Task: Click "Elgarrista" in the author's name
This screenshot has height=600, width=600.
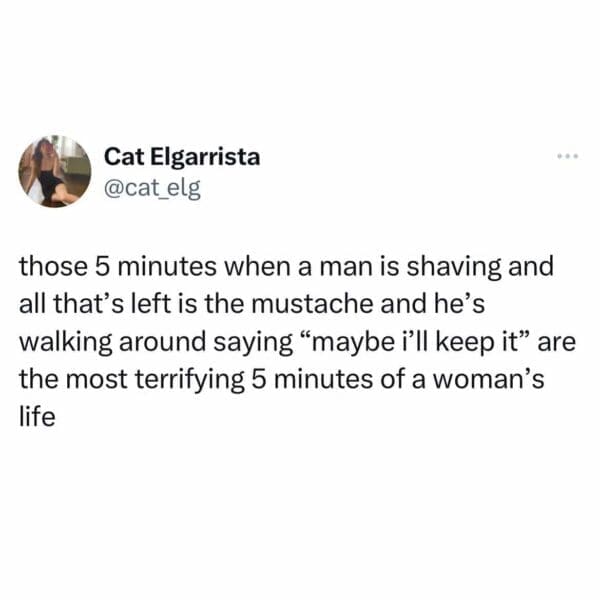Action: point(205,157)
